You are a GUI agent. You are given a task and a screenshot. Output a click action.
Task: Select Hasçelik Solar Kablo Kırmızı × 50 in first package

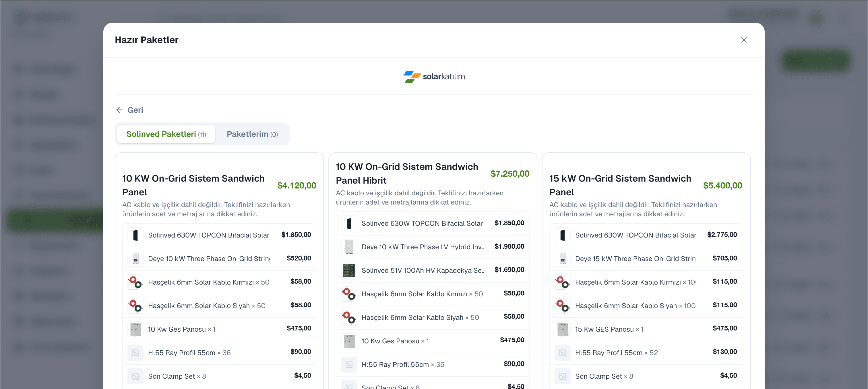(219, 282)
